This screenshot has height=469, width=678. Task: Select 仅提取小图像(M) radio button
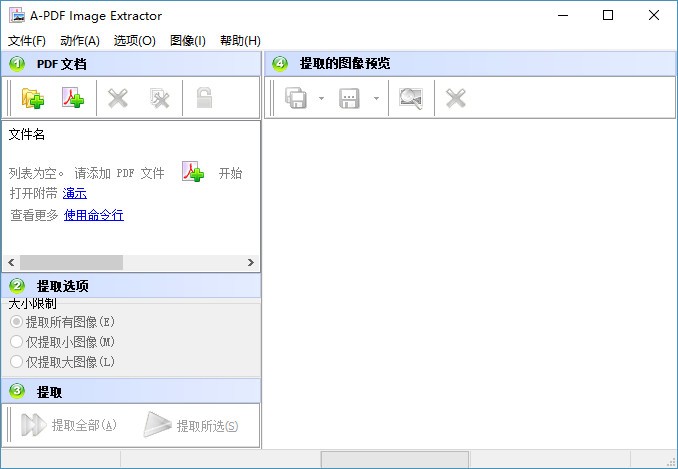tap(16, 342)
